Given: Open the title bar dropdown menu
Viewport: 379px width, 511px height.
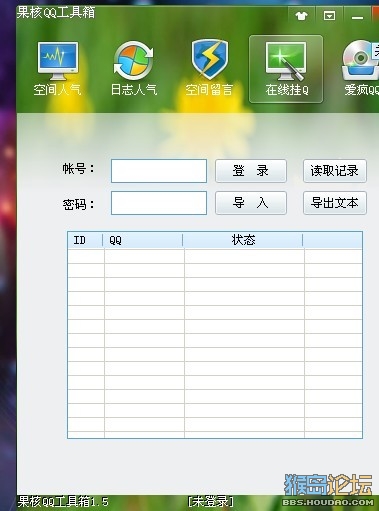Looking at the screenshot, I should [x=329, y=15].
